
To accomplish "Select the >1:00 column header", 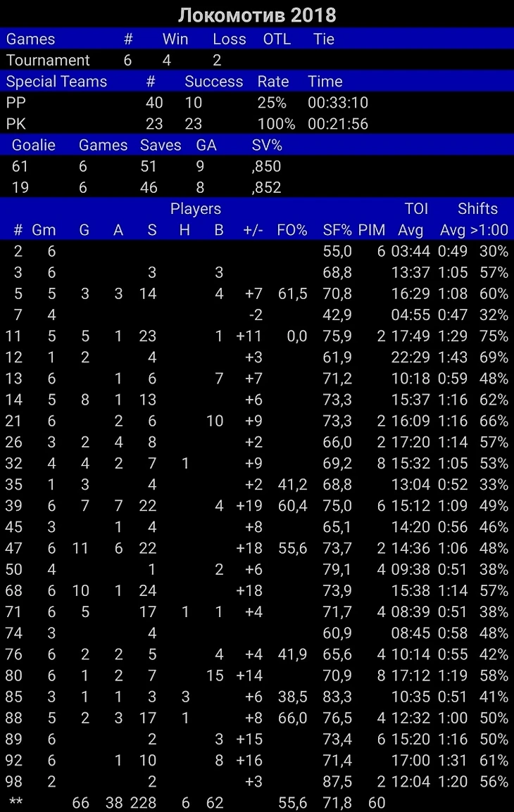I will tap(489, 230).
